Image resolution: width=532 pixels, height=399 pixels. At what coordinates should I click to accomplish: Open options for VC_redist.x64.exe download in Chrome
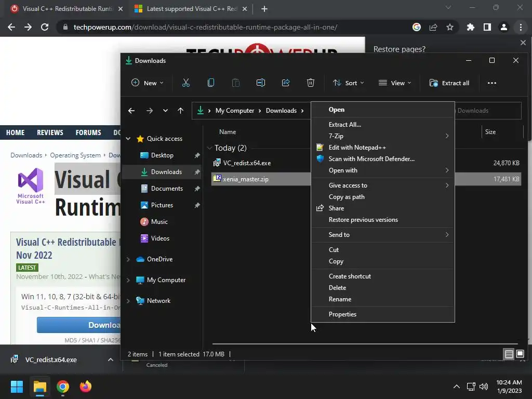(111, 360)
